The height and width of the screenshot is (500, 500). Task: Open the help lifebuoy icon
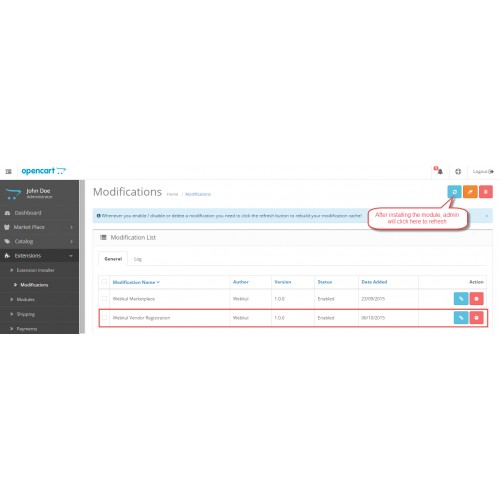pyautogui.click(x=458, y=172)
